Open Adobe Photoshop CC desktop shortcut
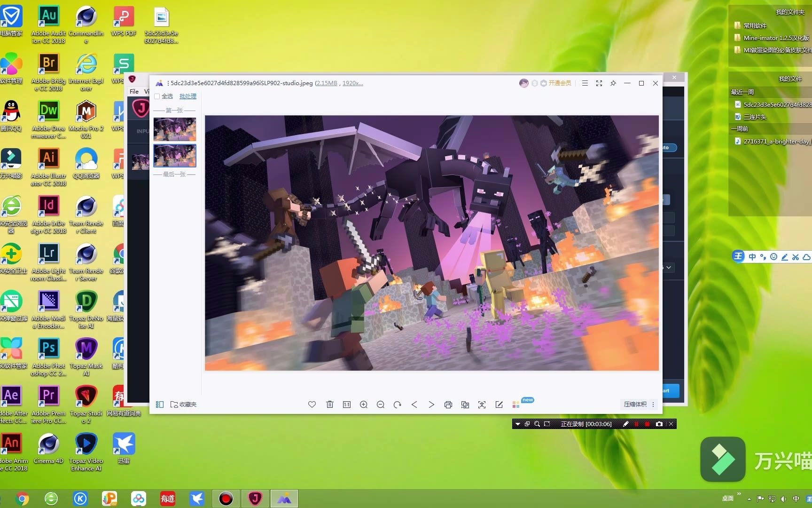Image resolution: width=812 pixels, height=508 pixels. coord(49,357)
